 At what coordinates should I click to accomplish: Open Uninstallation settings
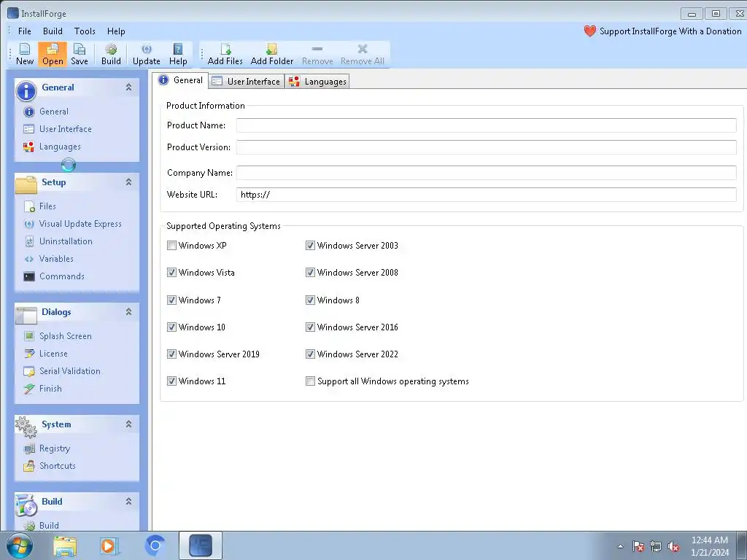[x=58, y=241]
